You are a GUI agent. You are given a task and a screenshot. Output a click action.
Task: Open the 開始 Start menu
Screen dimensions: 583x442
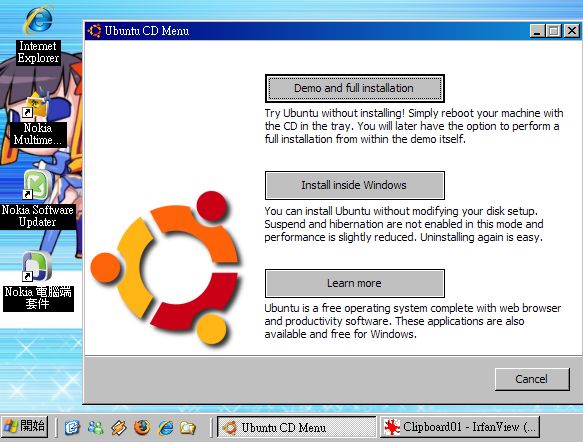(25, 426)
